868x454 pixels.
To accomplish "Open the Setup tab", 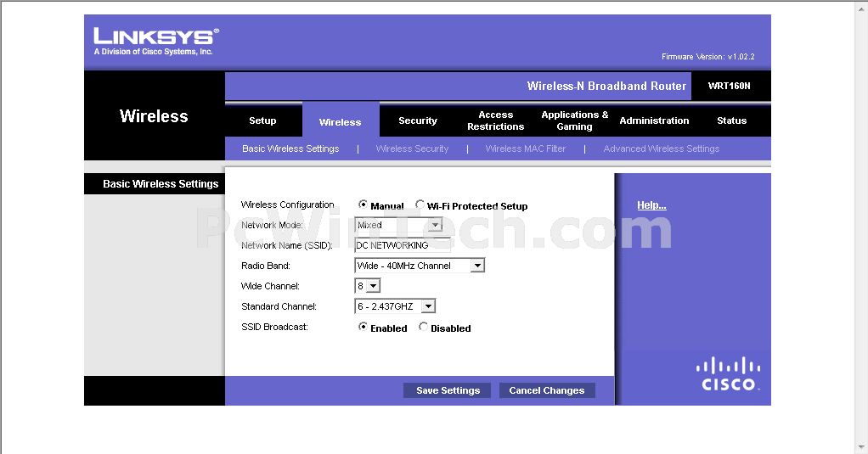I will coord(262,121).
